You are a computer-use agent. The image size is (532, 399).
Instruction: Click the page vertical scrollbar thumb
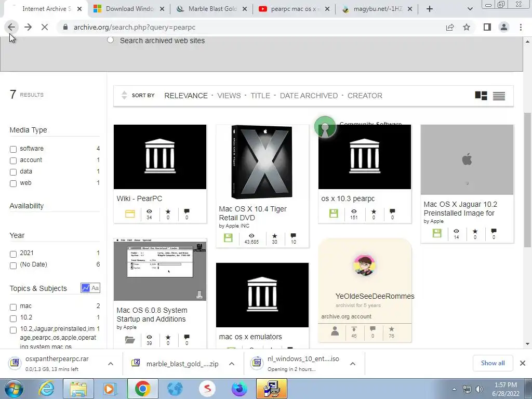coord(527,180)
